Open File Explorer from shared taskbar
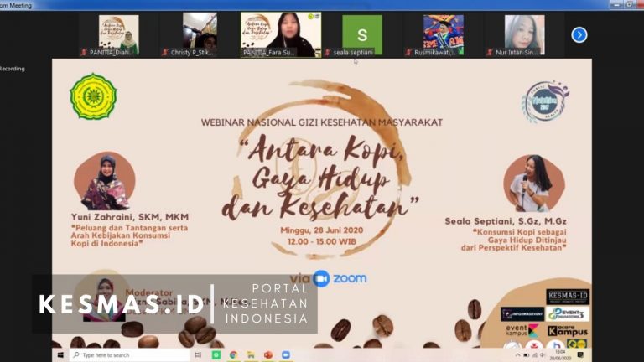The width and height of the screenshot is (644, 362). coord(251,355)
